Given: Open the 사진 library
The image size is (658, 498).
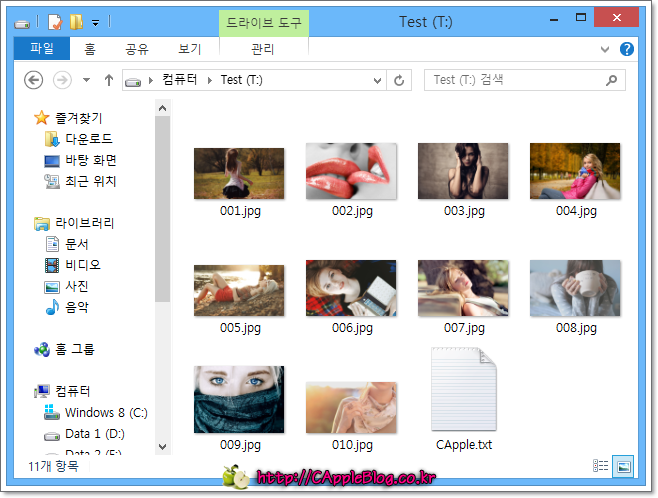Looking at the screenshot, I should 77,286.
